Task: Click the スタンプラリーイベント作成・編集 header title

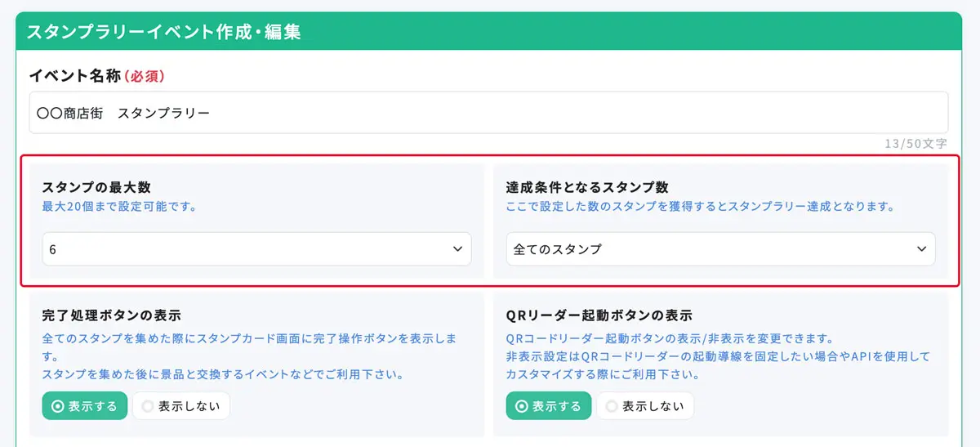Action: (164, 32)
